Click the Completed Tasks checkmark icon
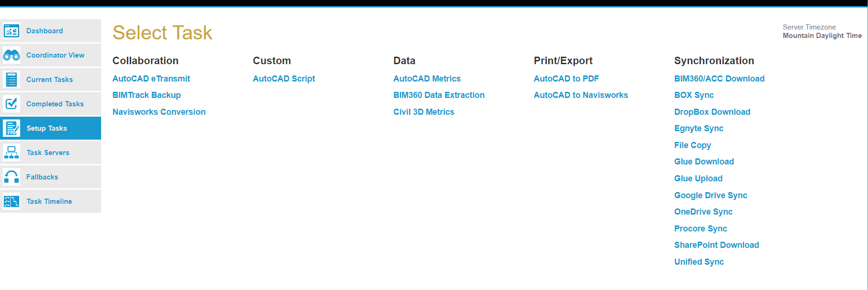Viewport: 868px width, 290px height. coord(11,104)
